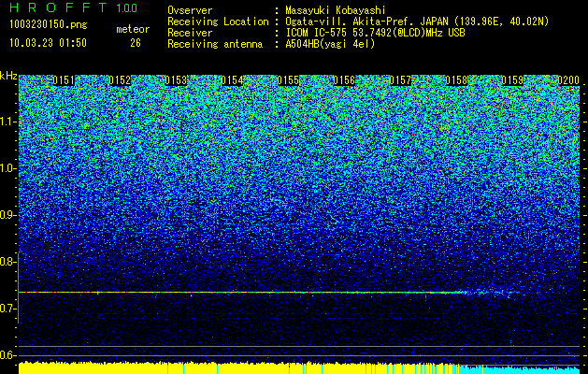Click the 0158 time marker
The height and width of the screenshot is (374, 588).
[457, 80]
